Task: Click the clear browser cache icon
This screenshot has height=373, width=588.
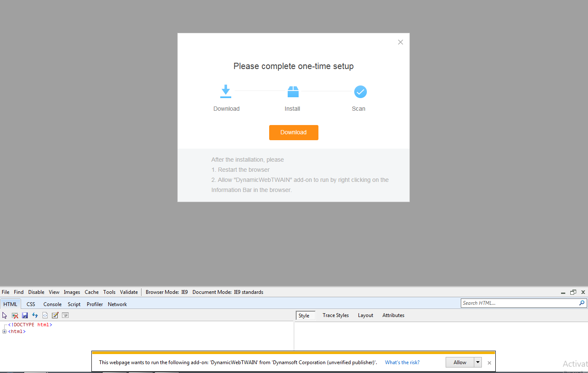Action: coord(15,315)
